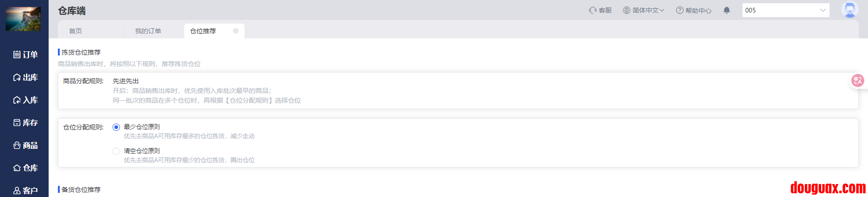Select 清空仓位原则 radio option
Screen dimensions: 868x197
(x=116, y=151)
